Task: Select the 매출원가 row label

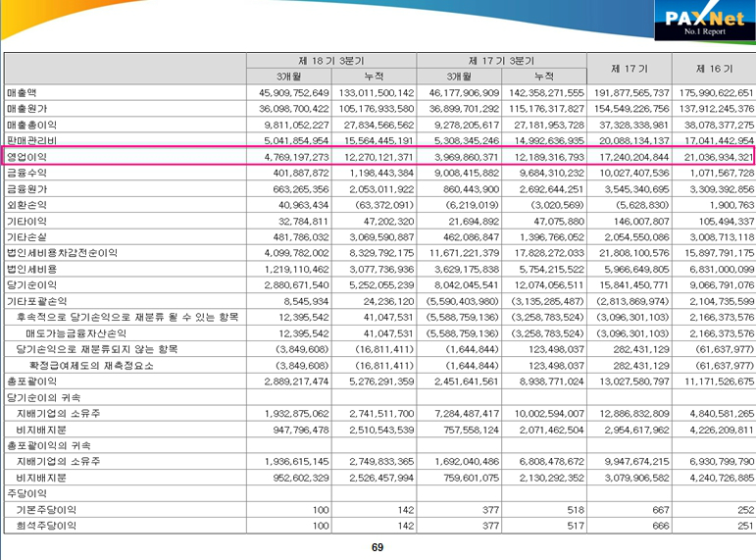Action: [x=25, y=108]
